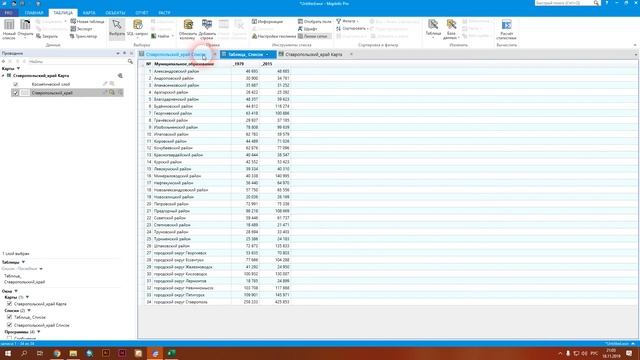
Task: Click Close table (Закрыть) in ribbon
Action: click(x=47, y=36)
